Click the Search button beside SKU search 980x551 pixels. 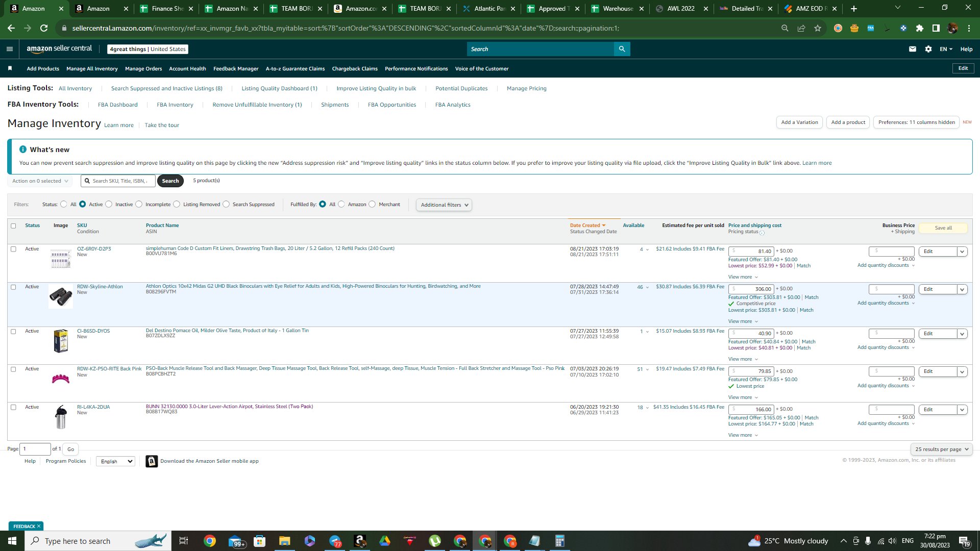[x=170, y=181]
